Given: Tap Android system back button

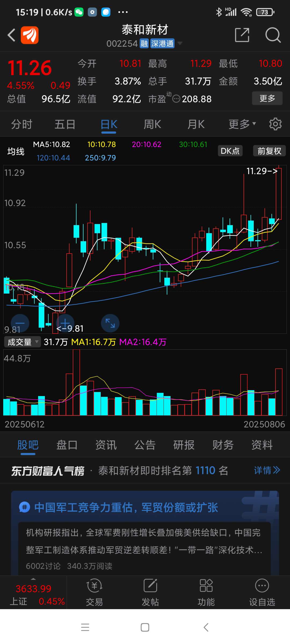Looking at the screenshot, I should (206, 627).
